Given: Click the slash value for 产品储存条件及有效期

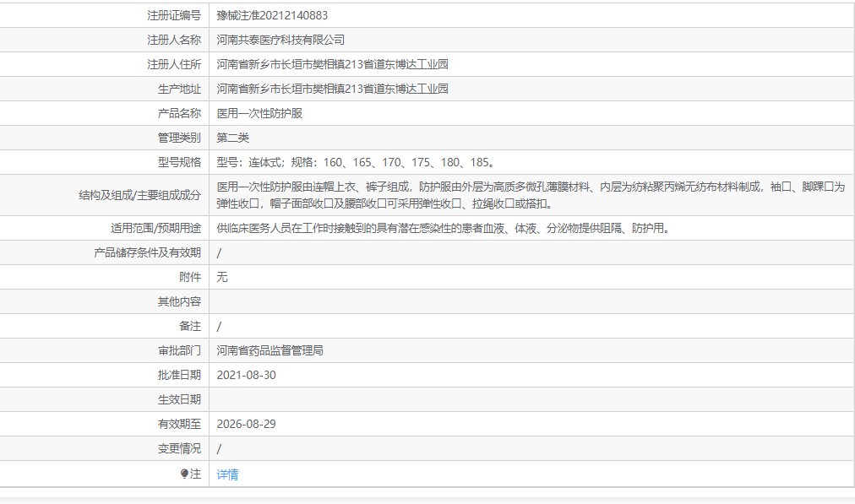Looking at the screenshot, I should point(219,252).
